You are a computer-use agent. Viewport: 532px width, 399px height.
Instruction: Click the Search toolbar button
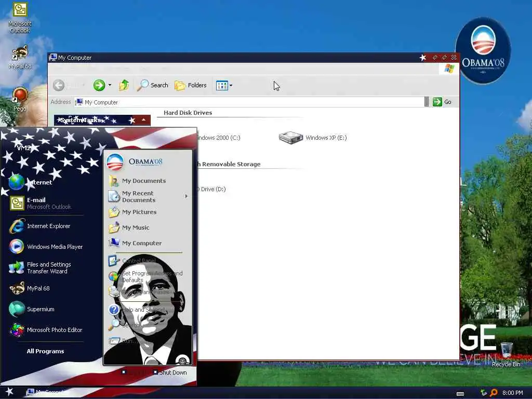click(152, 85)
